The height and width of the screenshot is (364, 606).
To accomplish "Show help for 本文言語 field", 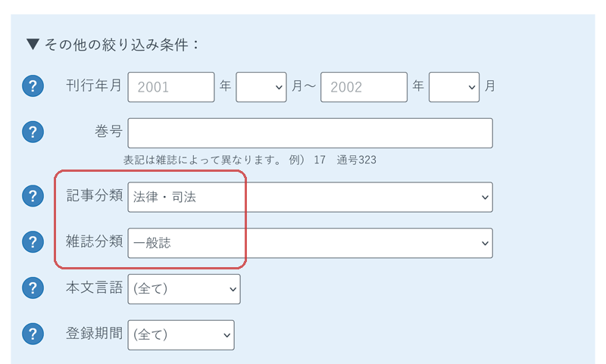I will click(33, 288).
